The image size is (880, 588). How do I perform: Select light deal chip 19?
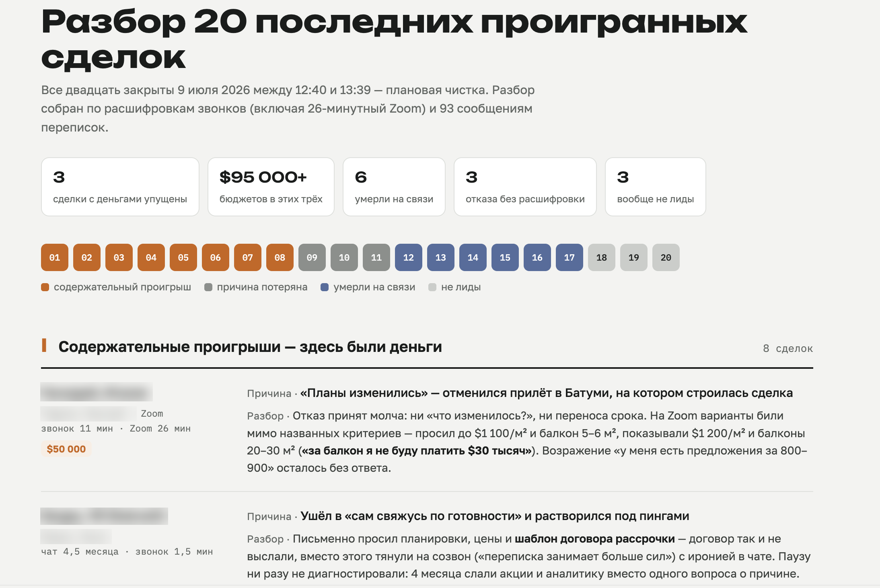pyautogui.click(x=634, y=257)
